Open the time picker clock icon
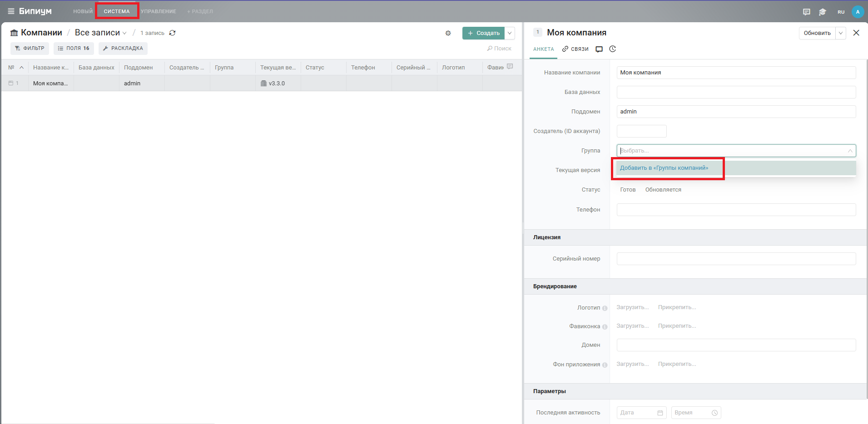 [714, 413]
